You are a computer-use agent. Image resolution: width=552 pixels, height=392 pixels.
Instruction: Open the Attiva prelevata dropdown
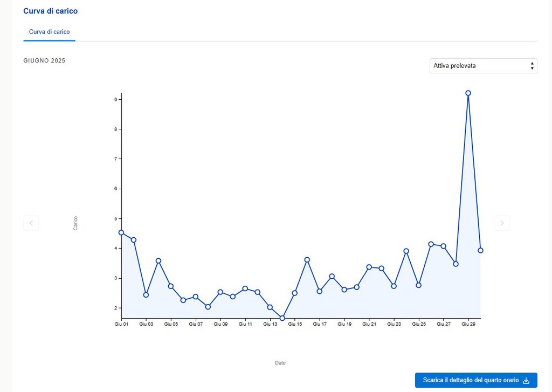click(482, 66)
